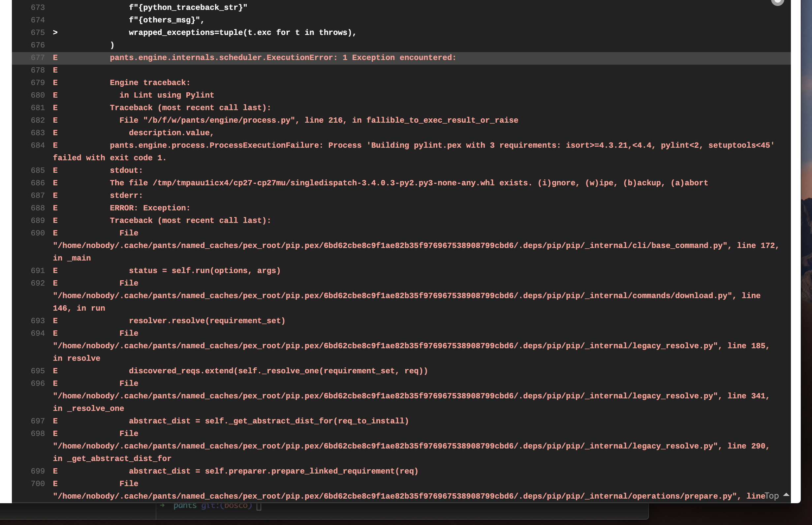
Task: Select the terminal prompt arrow icon
Action: [x=163, y=505]
